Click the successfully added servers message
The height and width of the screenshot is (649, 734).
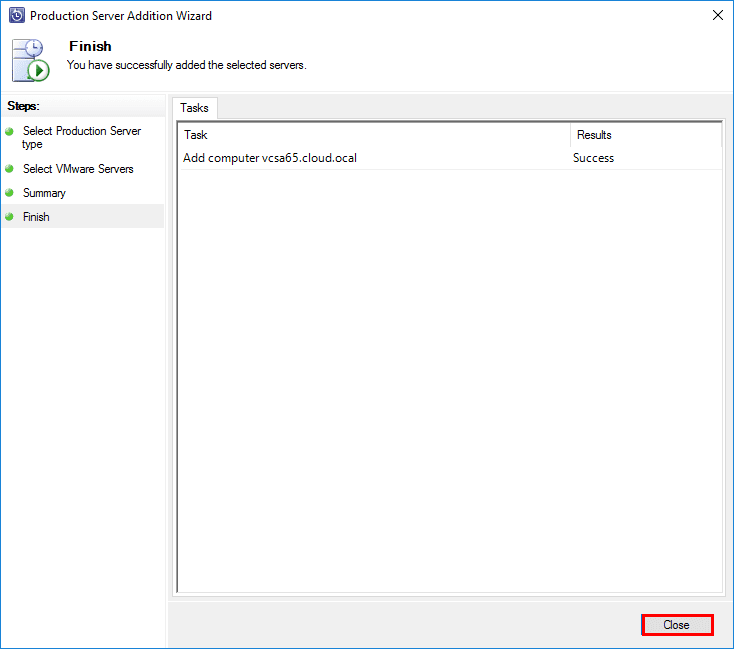click(x=186, y=65)
